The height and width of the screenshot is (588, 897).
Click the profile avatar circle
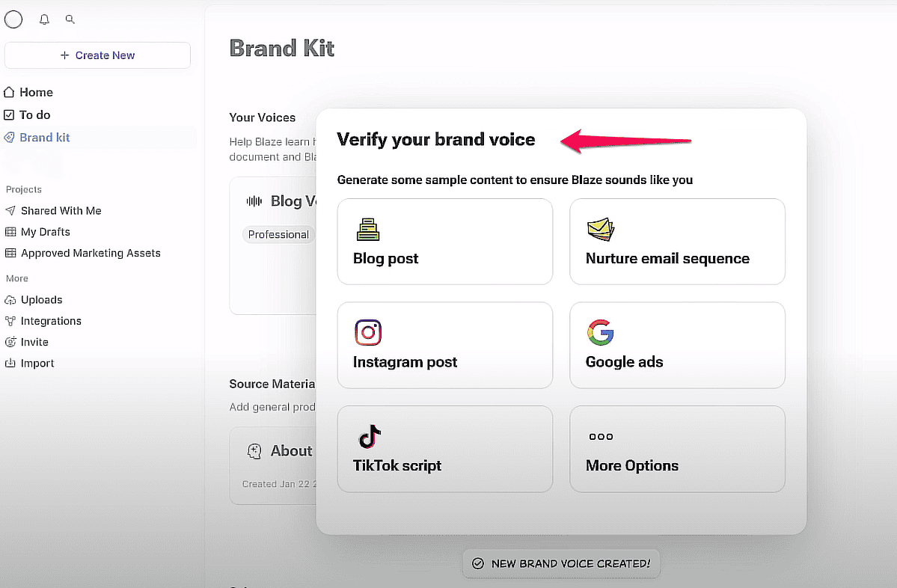[13, 20]
